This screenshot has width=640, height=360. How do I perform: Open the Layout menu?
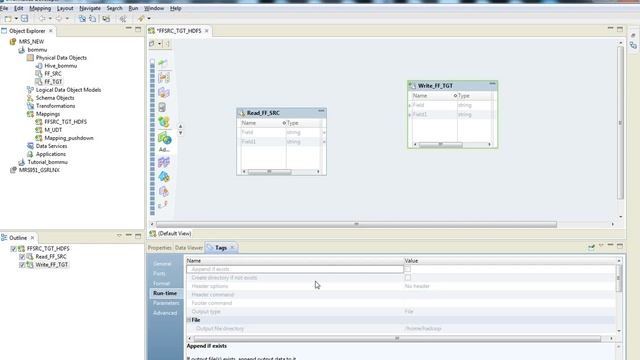(x=65, y=8)
